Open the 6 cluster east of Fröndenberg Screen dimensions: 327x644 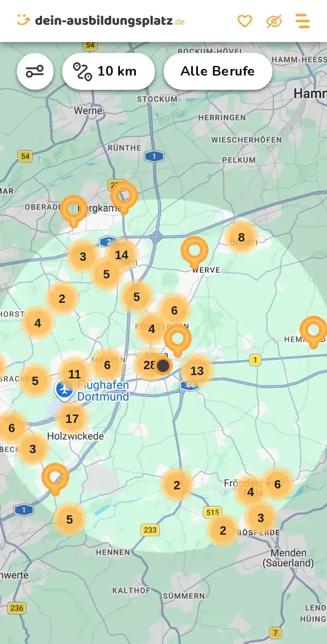[x=277, y=484]
